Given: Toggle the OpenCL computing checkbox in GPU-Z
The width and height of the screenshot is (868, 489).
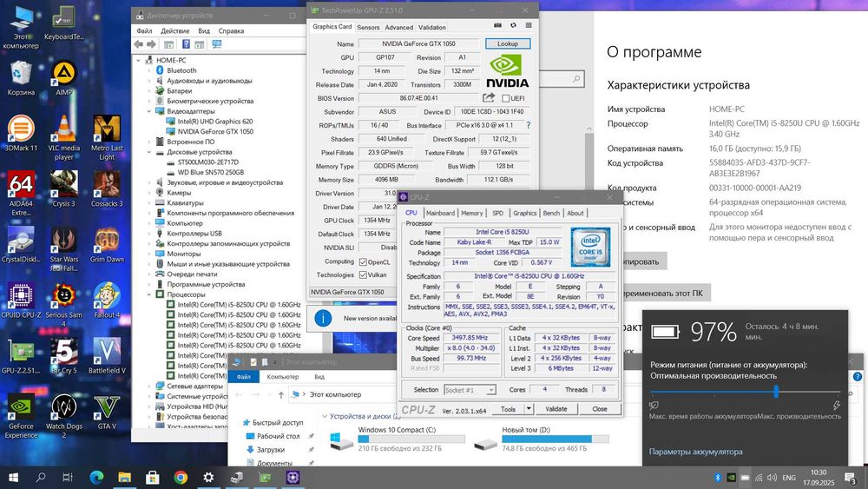Looking at the screenshot, I should pyautogui.click(x=363, y=262).
